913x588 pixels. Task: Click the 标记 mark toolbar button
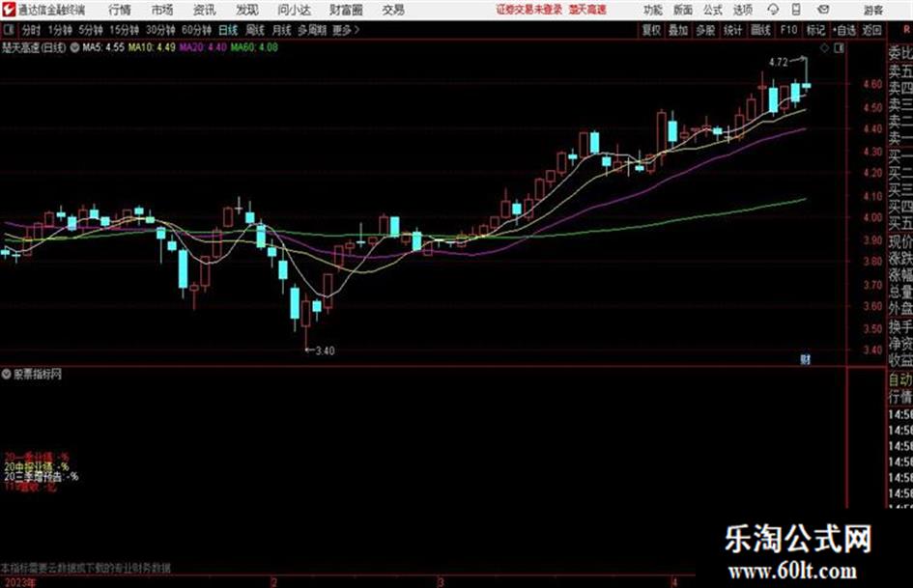click(x=815, y=30)
